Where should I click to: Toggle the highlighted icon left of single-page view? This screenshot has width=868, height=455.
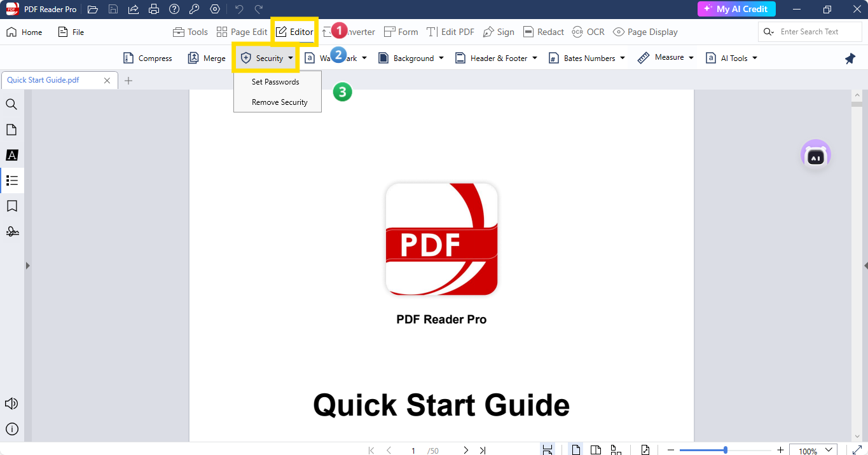547,450
